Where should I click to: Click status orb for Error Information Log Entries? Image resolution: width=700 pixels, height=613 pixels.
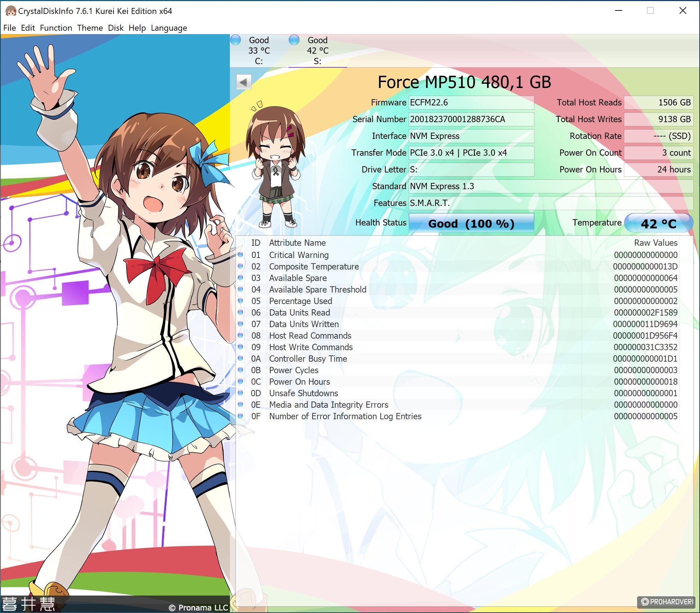[x=240, y=416]
